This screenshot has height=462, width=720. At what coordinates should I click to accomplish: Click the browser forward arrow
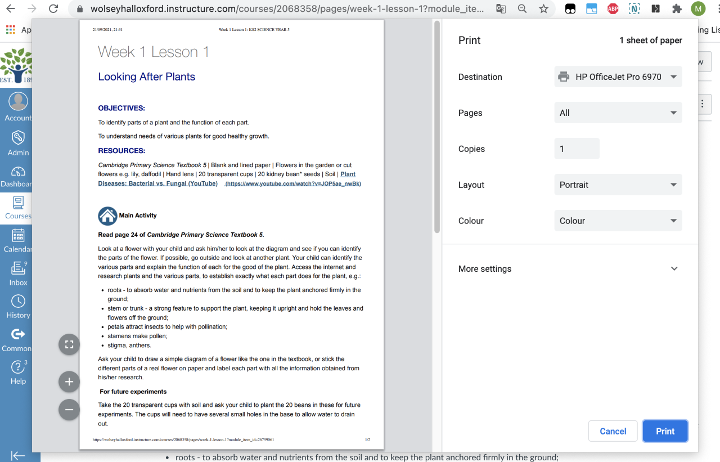tap(32, 8)
